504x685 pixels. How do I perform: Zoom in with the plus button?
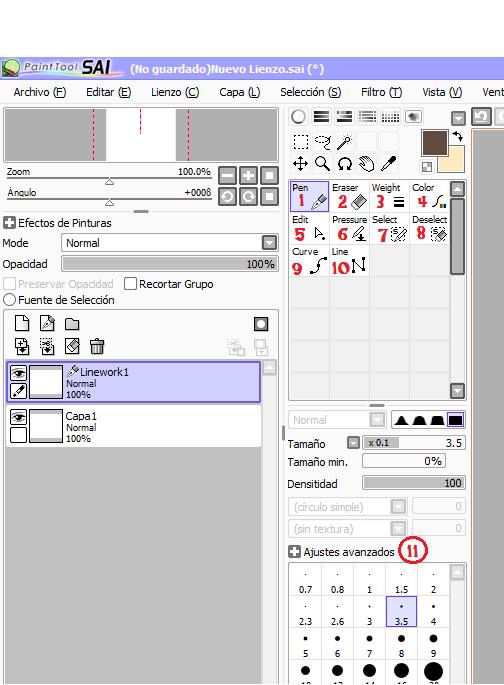248,176
